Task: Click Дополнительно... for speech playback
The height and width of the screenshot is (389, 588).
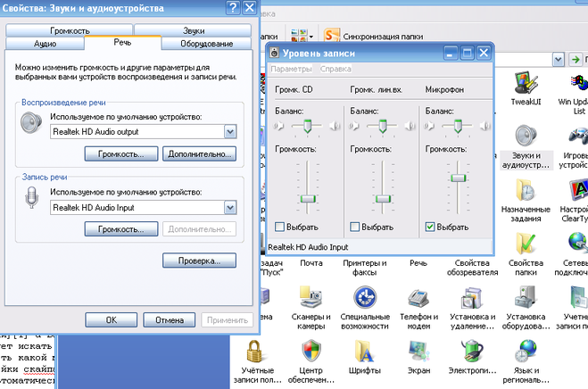Action: 199,153
